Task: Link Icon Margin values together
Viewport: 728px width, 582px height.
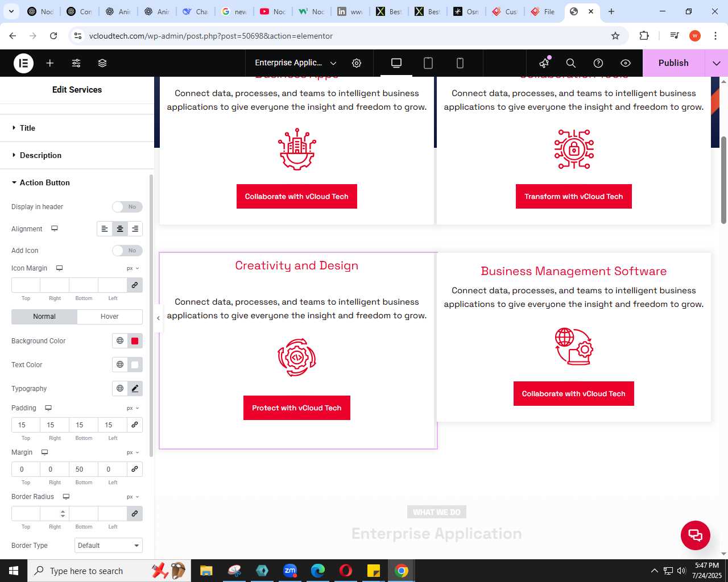Action: click(x=135, y=285)
